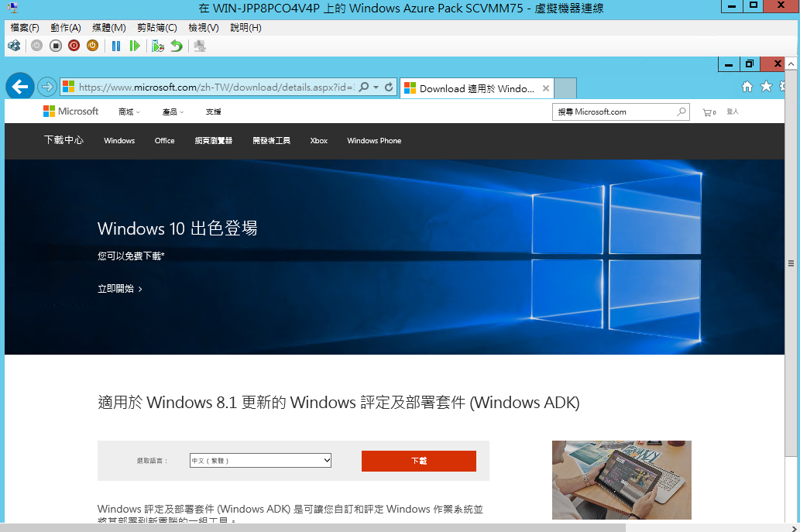Click the Turn Off (stop square) icon
Screen dimensions: 800x532
click(x=56, y=46)
